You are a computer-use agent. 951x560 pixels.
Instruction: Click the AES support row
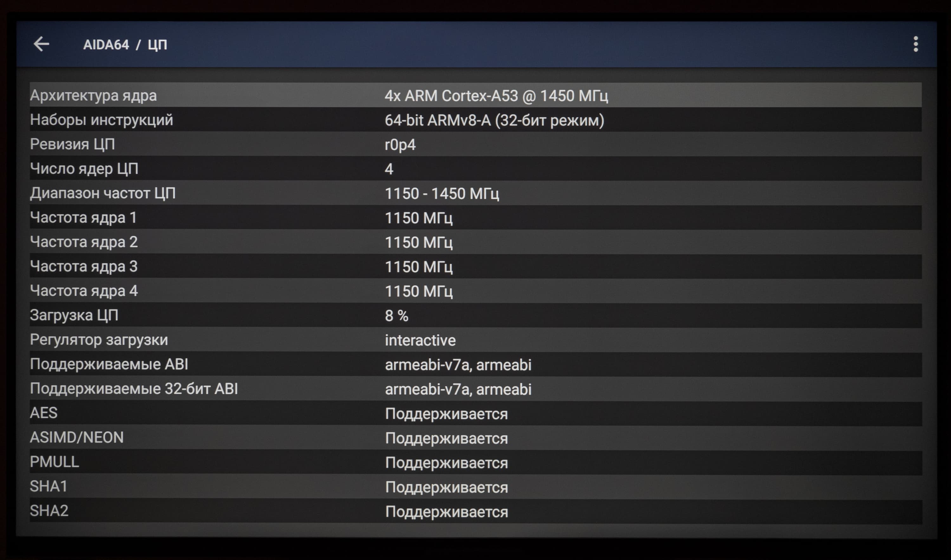pos(475,413)
